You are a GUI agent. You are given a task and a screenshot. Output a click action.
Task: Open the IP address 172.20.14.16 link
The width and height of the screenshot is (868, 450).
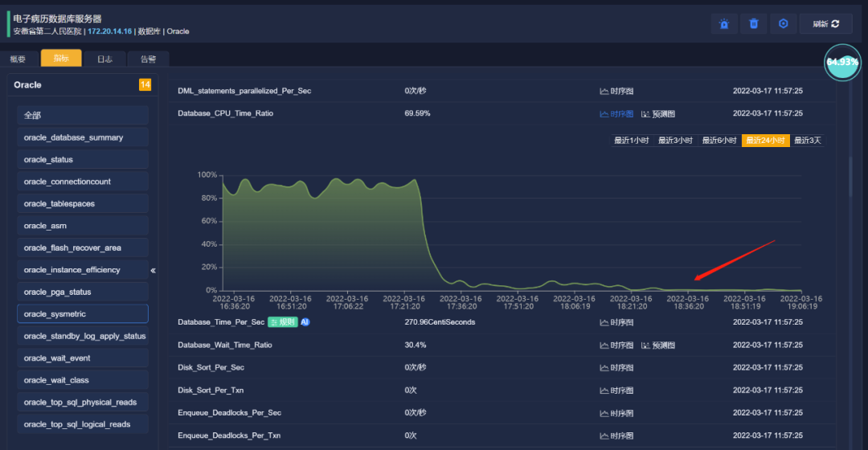(109, 31)
